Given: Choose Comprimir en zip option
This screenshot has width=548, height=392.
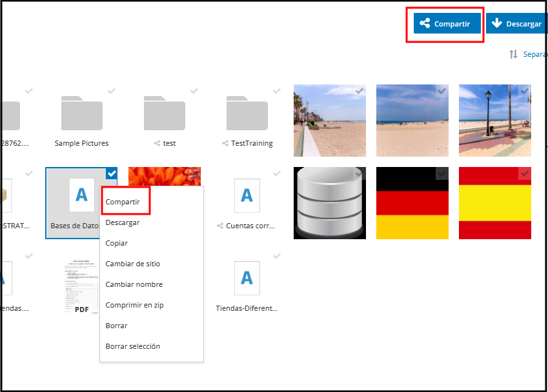Looking at the screenshot, I should click(x=135, y=305).
